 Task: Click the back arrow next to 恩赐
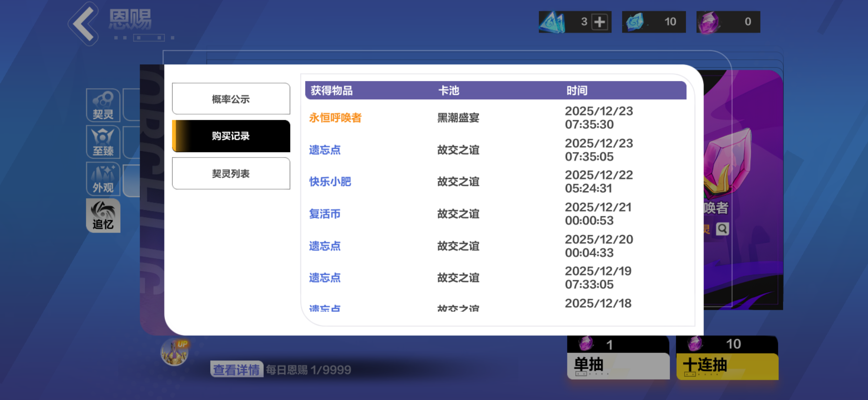coord(83,24)
